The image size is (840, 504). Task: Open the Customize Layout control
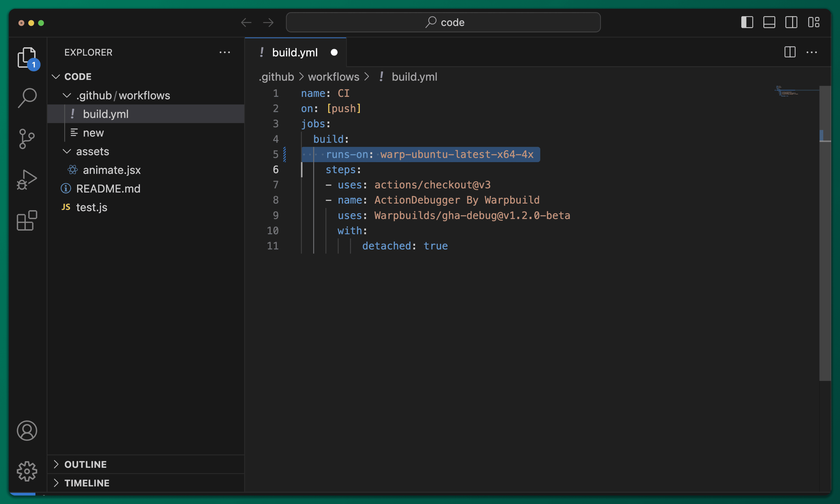point(814,22)
